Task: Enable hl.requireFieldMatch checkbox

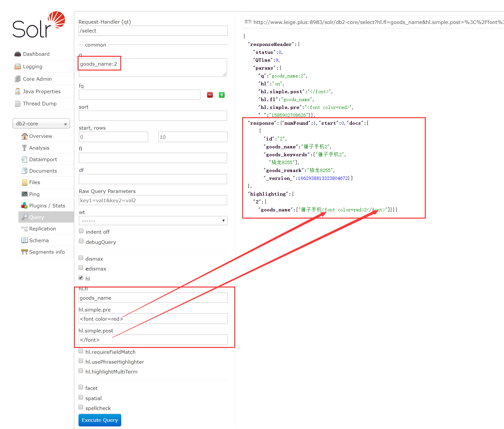Action: point(81,351)
